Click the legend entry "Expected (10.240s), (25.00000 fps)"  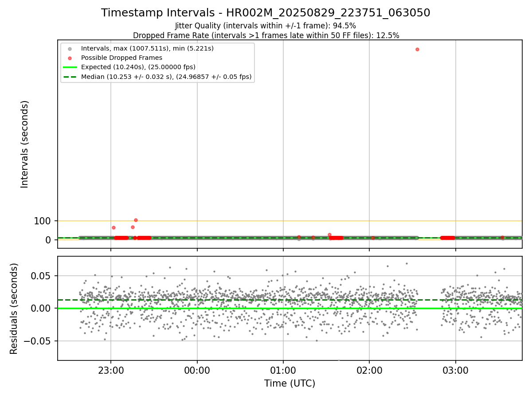(138, 67)
